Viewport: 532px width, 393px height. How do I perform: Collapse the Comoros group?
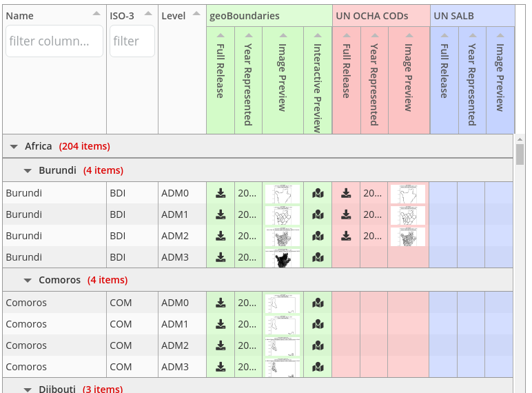(28, 281)
